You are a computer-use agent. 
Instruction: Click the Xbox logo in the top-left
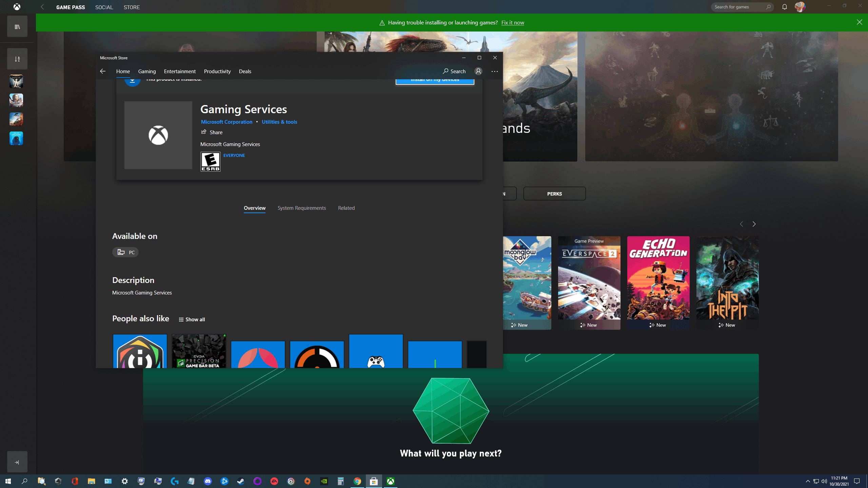[17, 7]
